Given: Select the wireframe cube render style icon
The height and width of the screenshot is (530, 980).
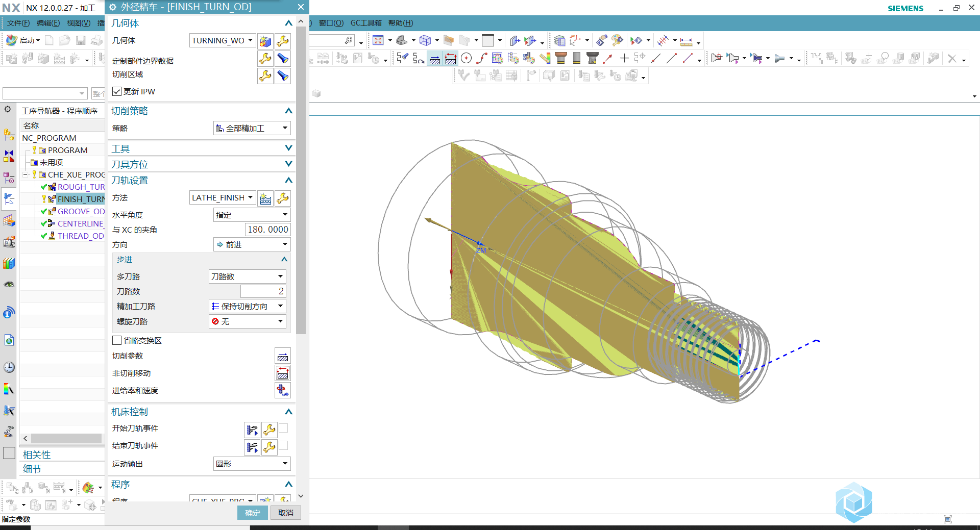Looking at the screenshot, I should (x=425, y=40).
